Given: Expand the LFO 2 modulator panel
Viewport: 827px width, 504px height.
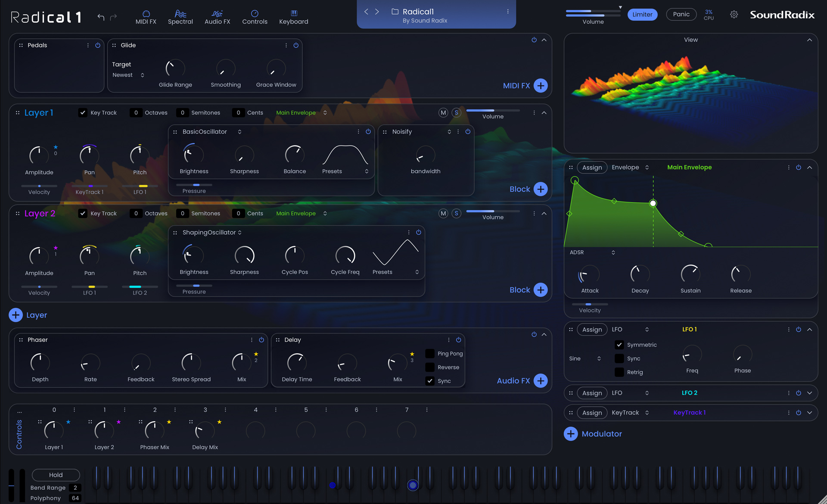Looking at the screenshot, I should (x=809, y=393).
